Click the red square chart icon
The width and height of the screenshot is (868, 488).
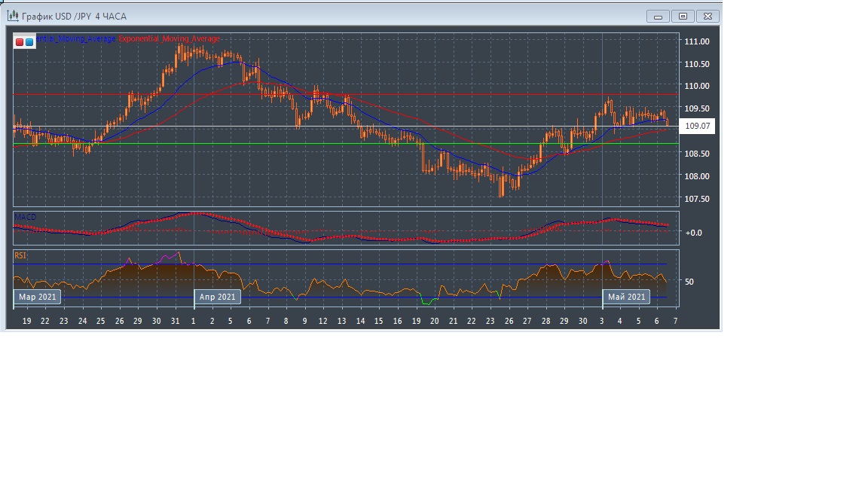20,42
